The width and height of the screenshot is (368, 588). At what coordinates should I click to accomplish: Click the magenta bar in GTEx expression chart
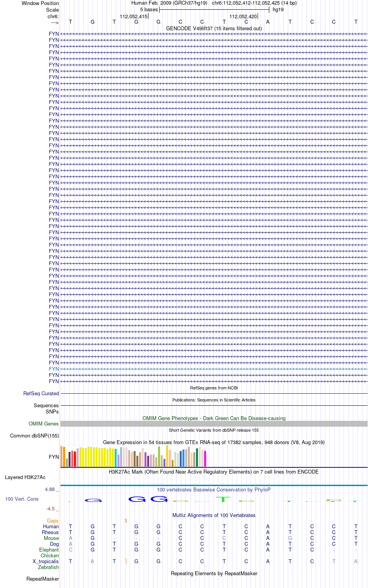(x=205, y=458)
